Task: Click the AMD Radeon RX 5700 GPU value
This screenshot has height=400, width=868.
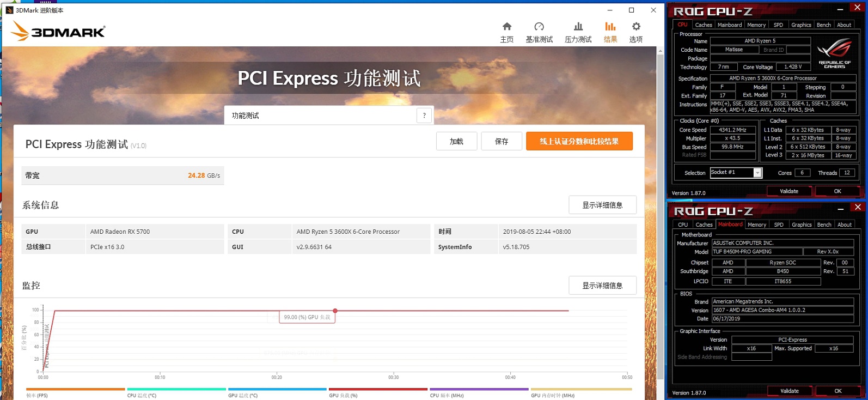Action: 120,232
